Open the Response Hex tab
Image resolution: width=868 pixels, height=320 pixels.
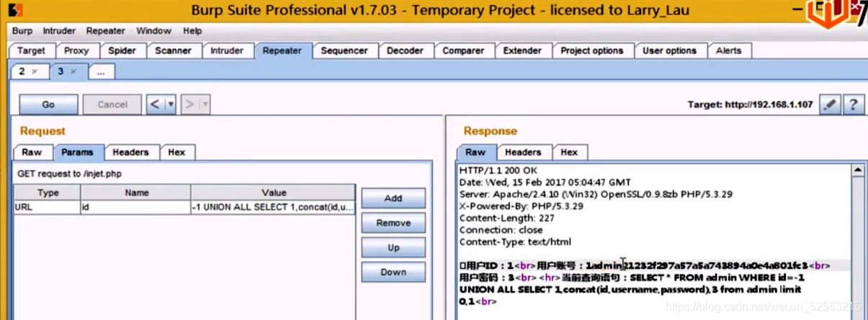coord(569,152)
